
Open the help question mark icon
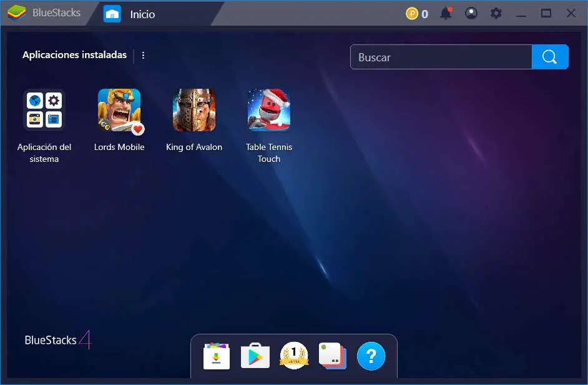click(371, 356)
